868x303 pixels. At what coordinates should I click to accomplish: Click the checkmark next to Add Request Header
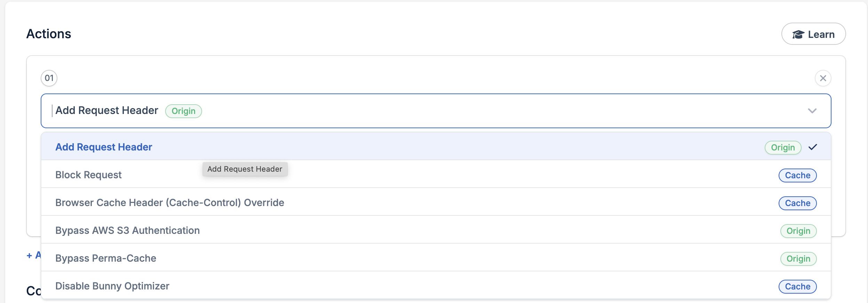(x=813, y=147)
